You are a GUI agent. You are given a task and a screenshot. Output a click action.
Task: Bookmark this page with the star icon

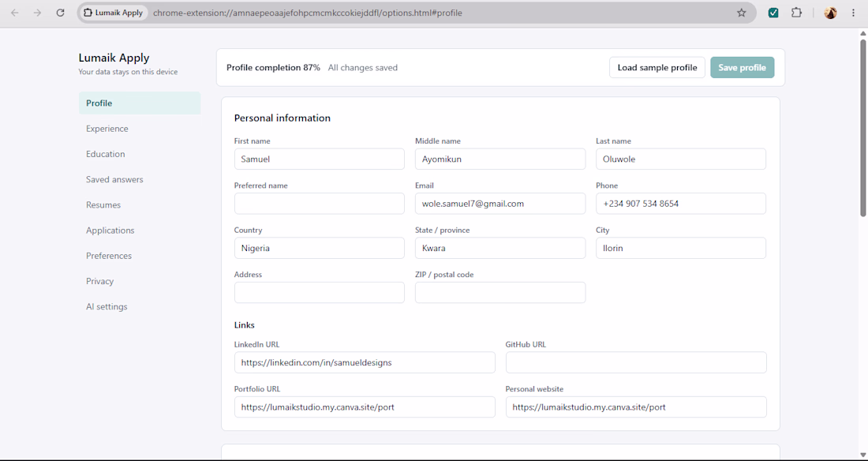click(x=741, y=13)
